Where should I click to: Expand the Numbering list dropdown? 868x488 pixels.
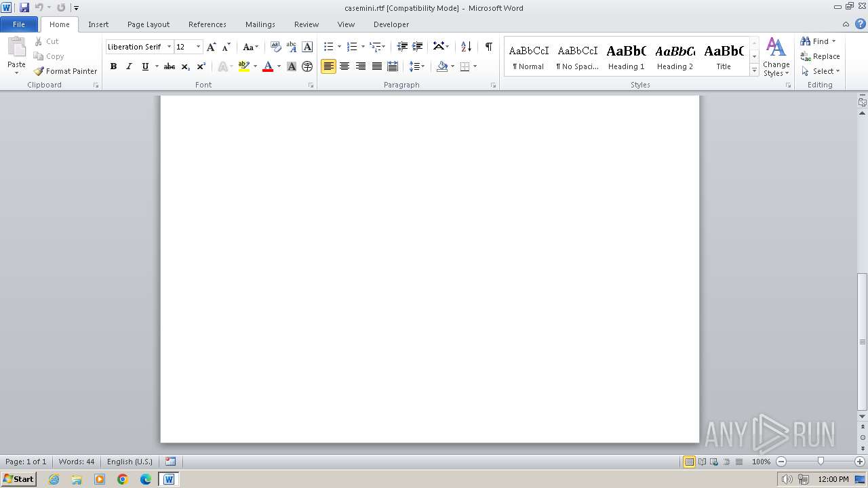[x=363, y=47]
